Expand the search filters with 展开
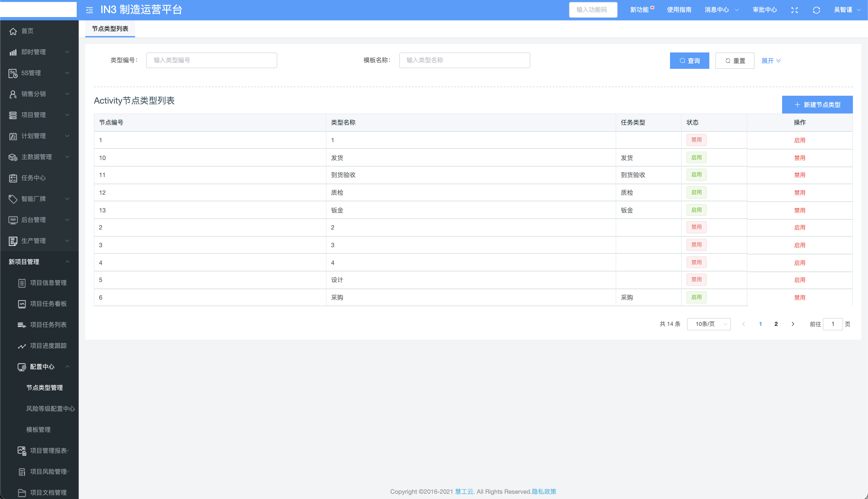The image size is (868, 499). pos(771,61)
